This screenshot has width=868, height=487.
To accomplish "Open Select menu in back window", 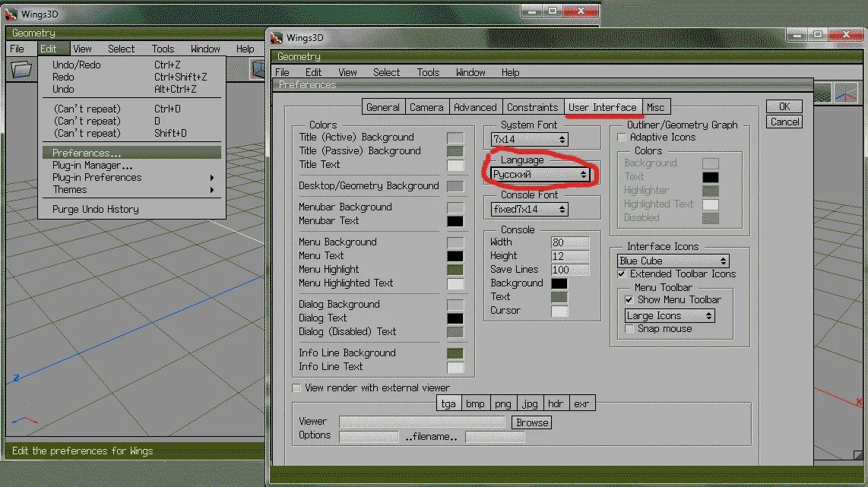I will pos(122,49).
